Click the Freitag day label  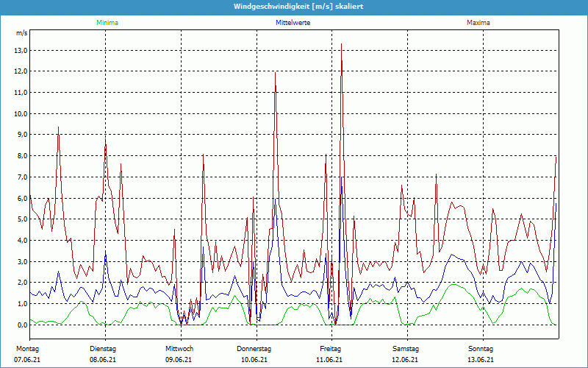click(330, 349)
